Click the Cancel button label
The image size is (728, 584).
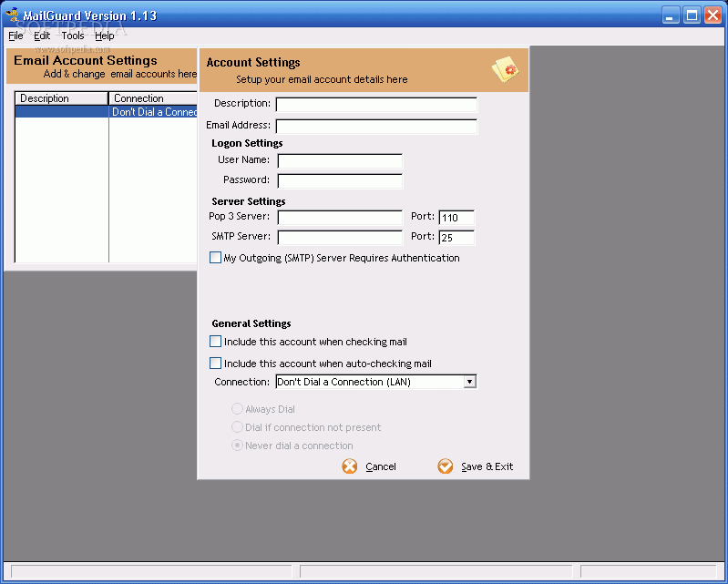381,466
